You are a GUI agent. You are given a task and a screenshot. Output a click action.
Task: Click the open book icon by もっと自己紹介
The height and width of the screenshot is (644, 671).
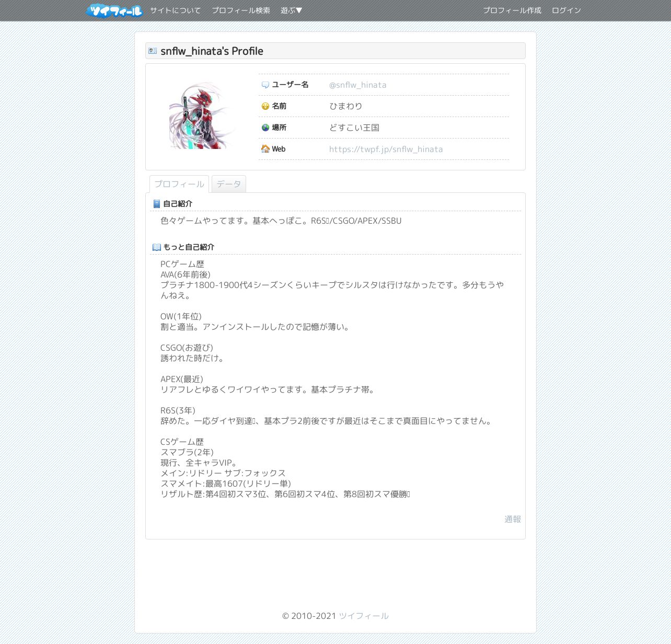[157, 247]
